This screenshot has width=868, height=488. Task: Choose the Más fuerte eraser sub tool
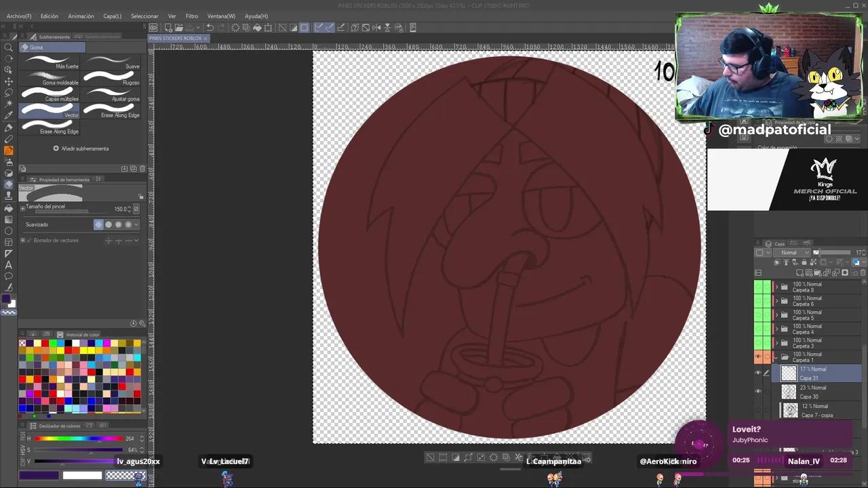(50, 62)
